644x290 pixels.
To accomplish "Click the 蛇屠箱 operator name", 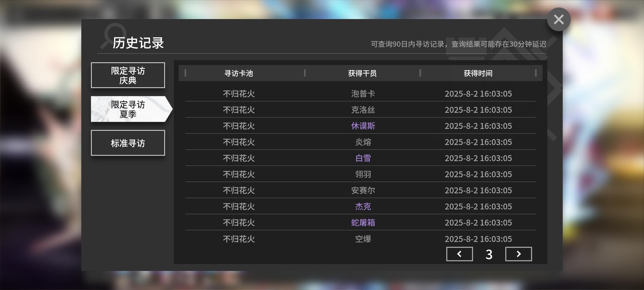I will pos(363,222).
